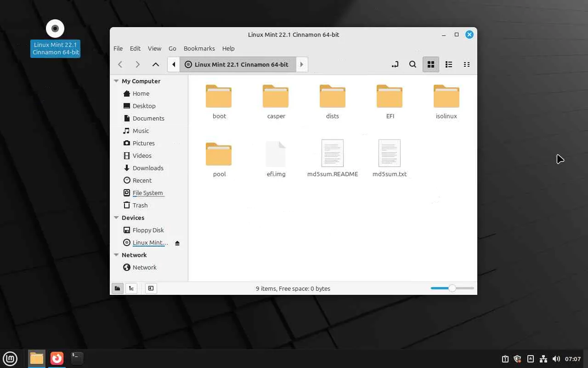The image size is (588, 368).
Task: Go back with the Back arrow
Action: point(120,64)
